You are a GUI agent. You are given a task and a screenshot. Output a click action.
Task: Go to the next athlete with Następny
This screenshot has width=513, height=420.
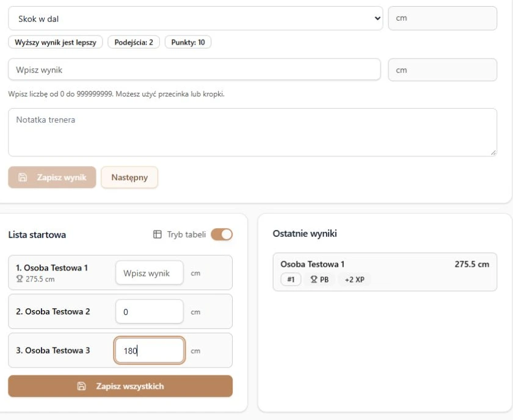click(129, 177)
